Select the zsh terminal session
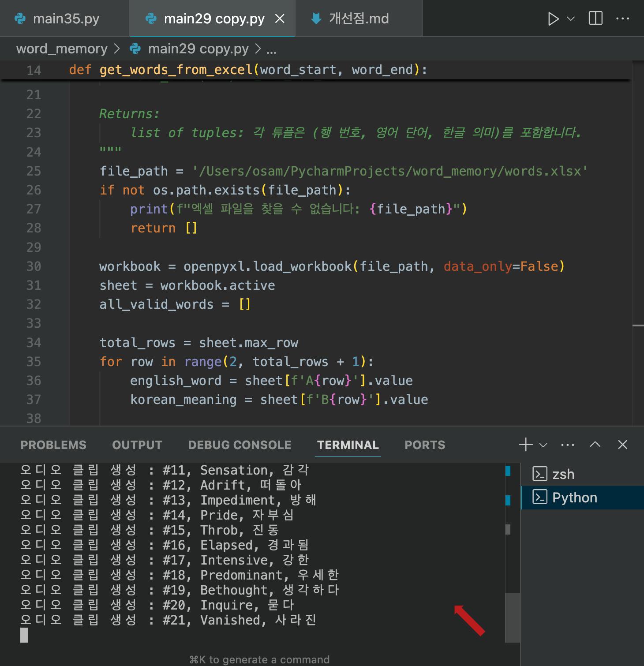Image resolution: width=644 pixels, height=666 pixels. pyautogui.click(x=563, y=474)
